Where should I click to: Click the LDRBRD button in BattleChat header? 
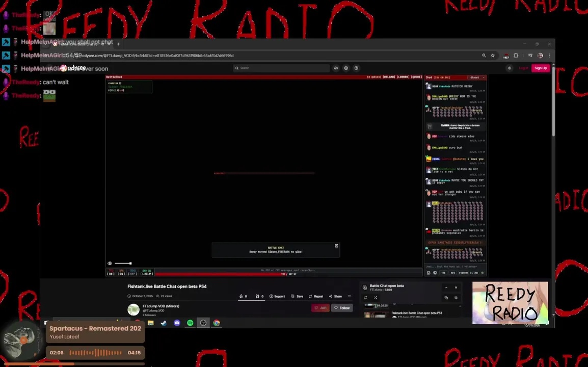(403, 77)
